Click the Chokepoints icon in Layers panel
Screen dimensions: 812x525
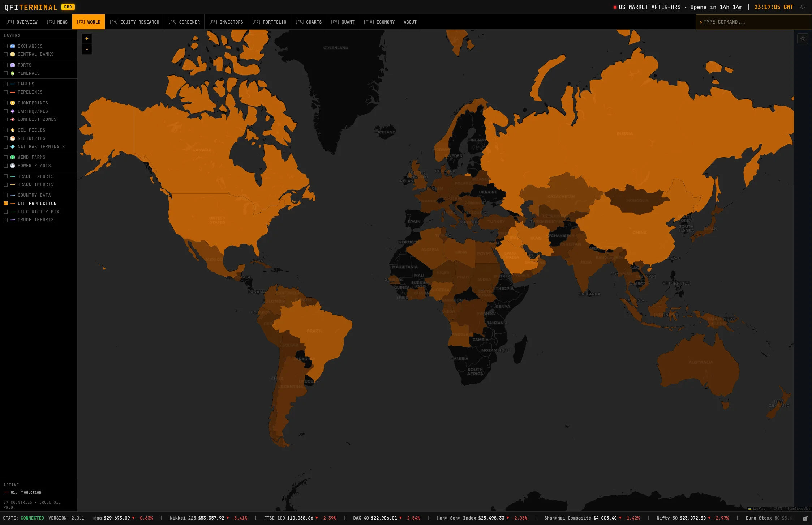click(x=13, y=103)
